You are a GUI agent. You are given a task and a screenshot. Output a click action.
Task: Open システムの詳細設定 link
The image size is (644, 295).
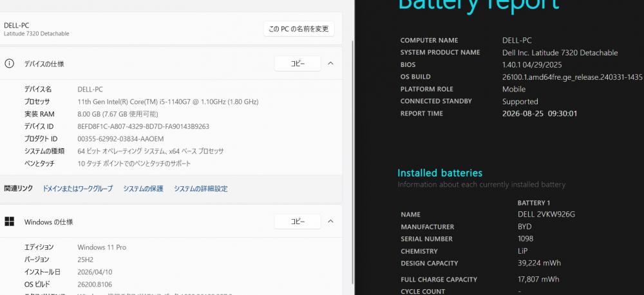click(200, 189)
